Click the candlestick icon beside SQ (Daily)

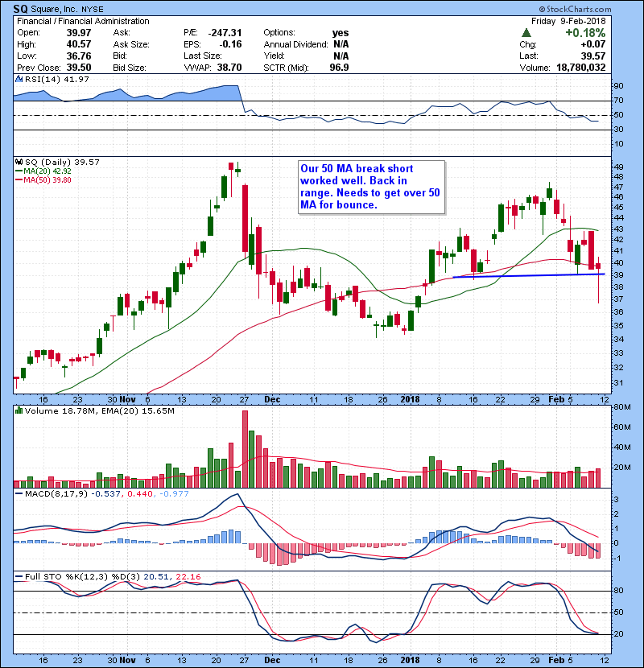pyautogui.click(x=19, y=162)
